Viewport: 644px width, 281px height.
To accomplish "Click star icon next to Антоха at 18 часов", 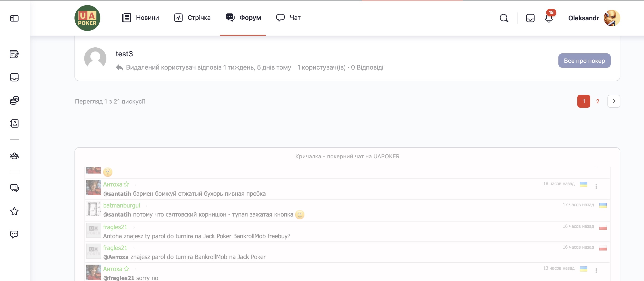I will (x=127, y=184).
